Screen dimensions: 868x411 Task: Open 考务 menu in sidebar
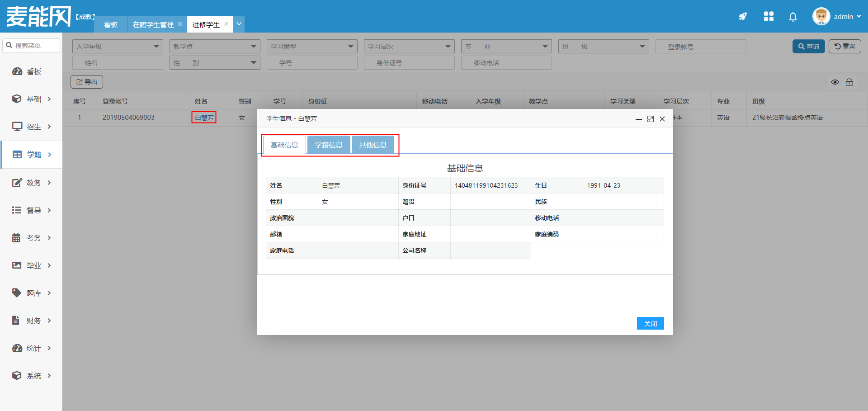pos(32,238)
